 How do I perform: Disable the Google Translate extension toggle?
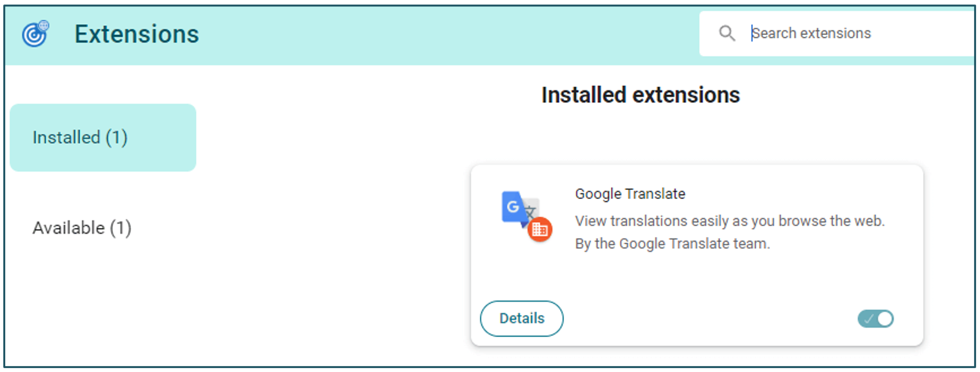pyautogui.click(x=875, y=318)
